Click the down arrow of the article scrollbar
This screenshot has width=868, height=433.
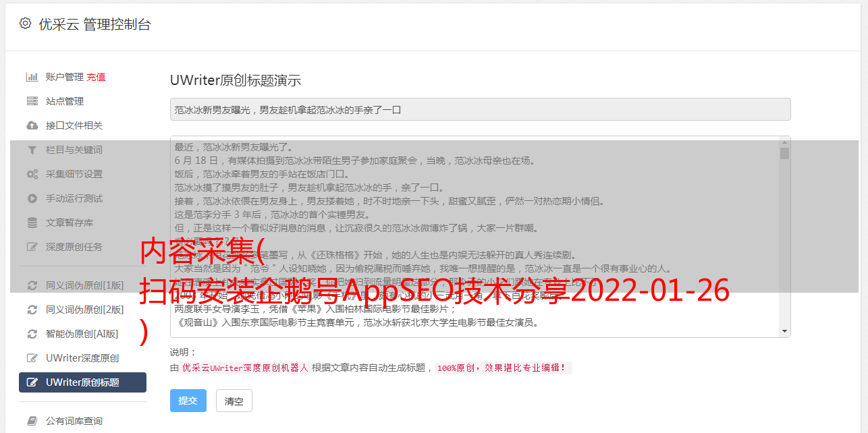coord(784,331)
